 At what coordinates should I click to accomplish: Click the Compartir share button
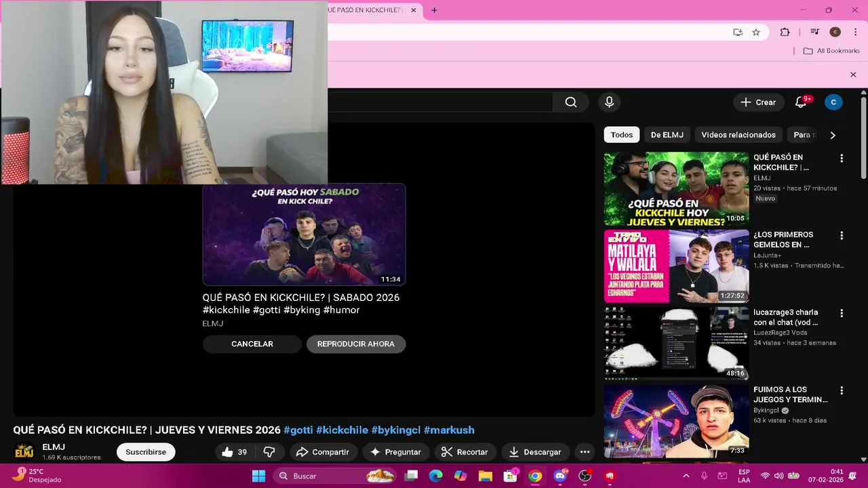coord(323,452)
